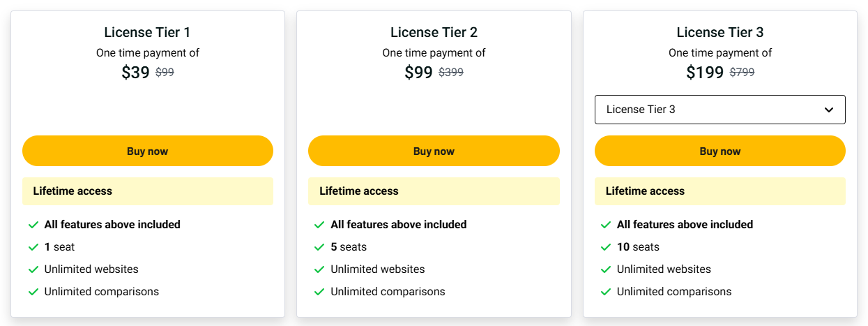Click checkmark icon beside '5 seats'
Viewport: 868px width, 326px height.
319,247
